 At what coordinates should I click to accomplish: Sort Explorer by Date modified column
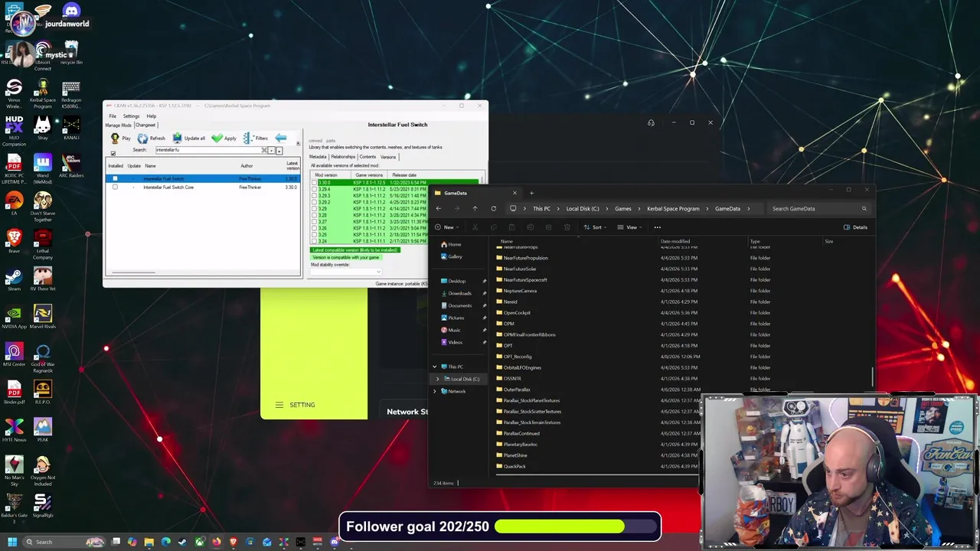coord(675,242)
